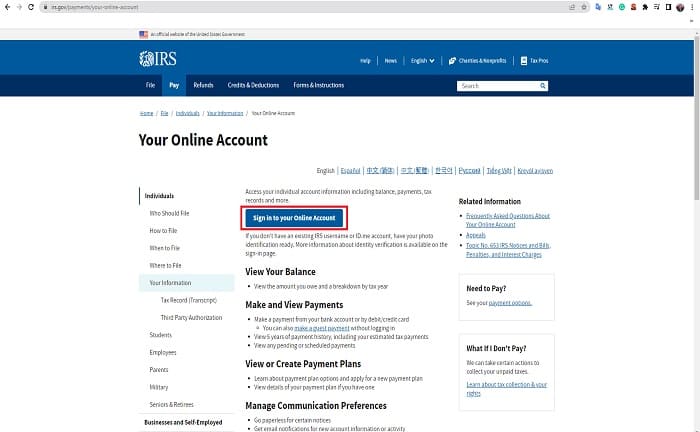700x432 pixels.
Task: Open Tax Record (Transcript) in sidebar
Action: coord(189,300)
